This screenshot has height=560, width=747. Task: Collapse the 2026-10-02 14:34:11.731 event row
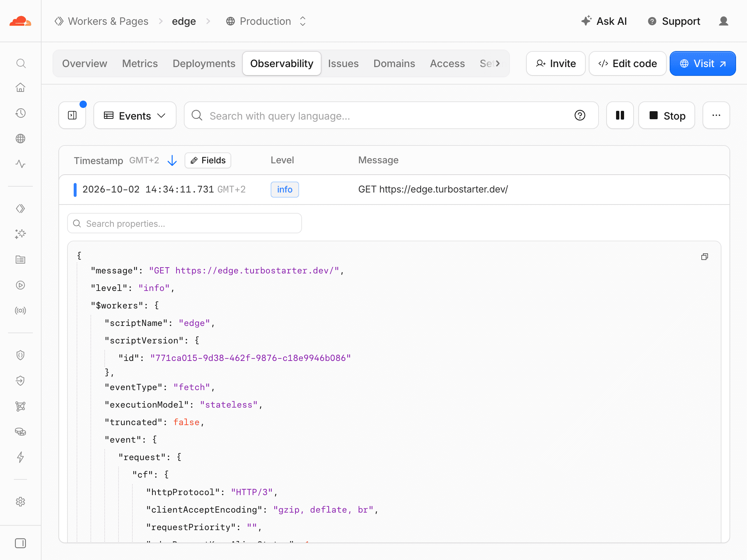coord(394,190)
